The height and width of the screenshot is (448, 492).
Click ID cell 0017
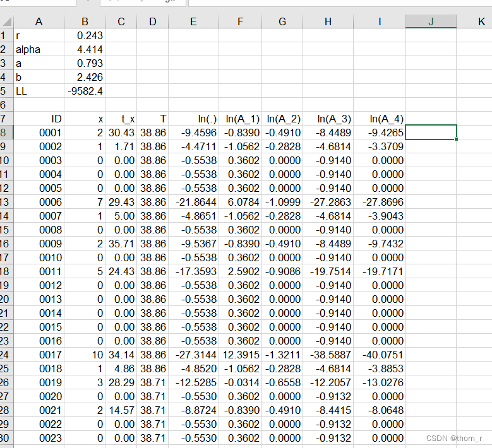(x=39, y=355)
